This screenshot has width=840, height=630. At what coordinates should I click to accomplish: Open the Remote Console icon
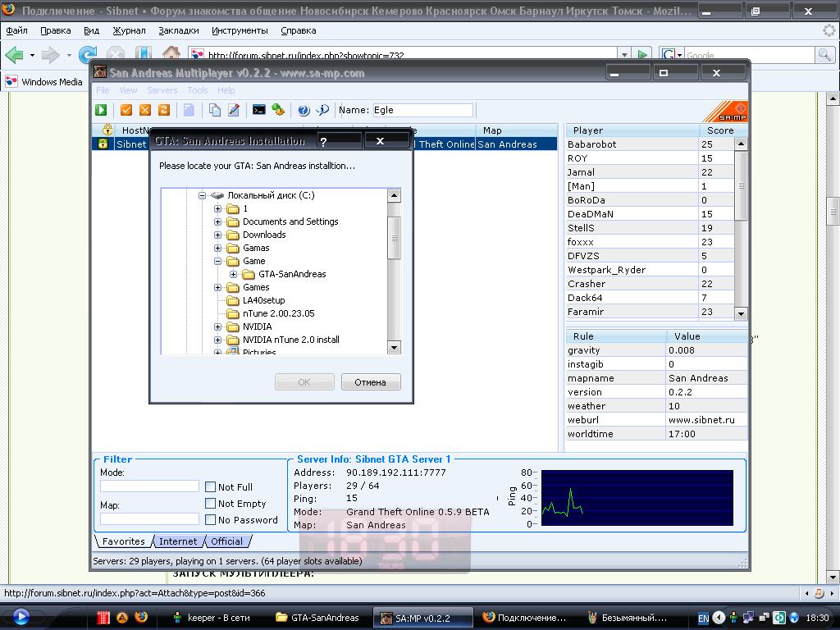(x=258, y=110)
